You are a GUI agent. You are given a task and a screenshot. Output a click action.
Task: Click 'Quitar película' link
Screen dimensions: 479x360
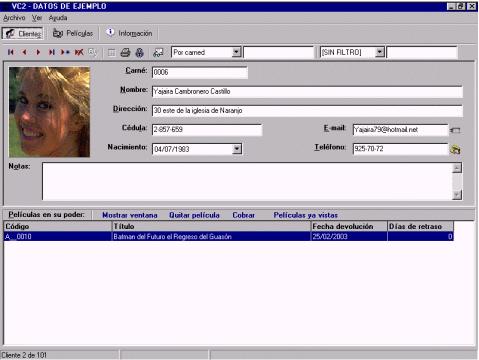tap(194, 215)
